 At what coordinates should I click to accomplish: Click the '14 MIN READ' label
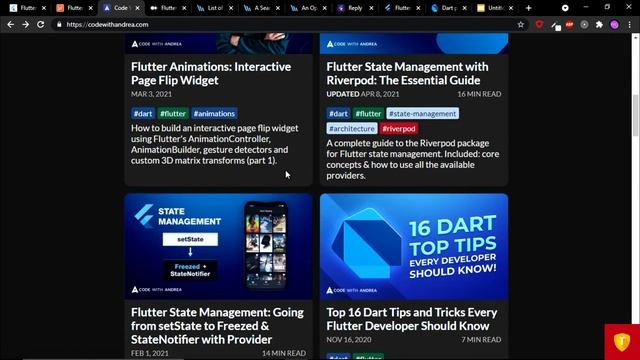tap(284, 353)
